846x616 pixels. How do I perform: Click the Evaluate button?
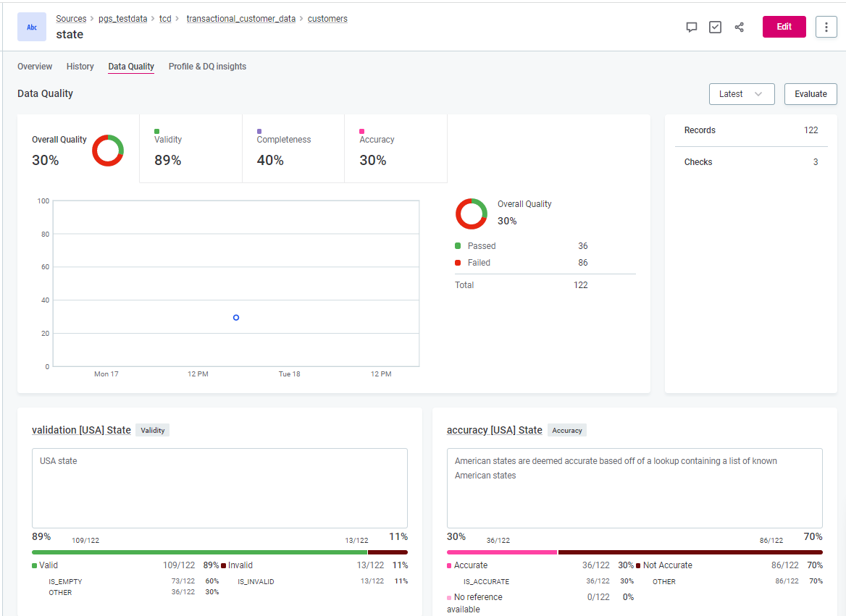811,94
